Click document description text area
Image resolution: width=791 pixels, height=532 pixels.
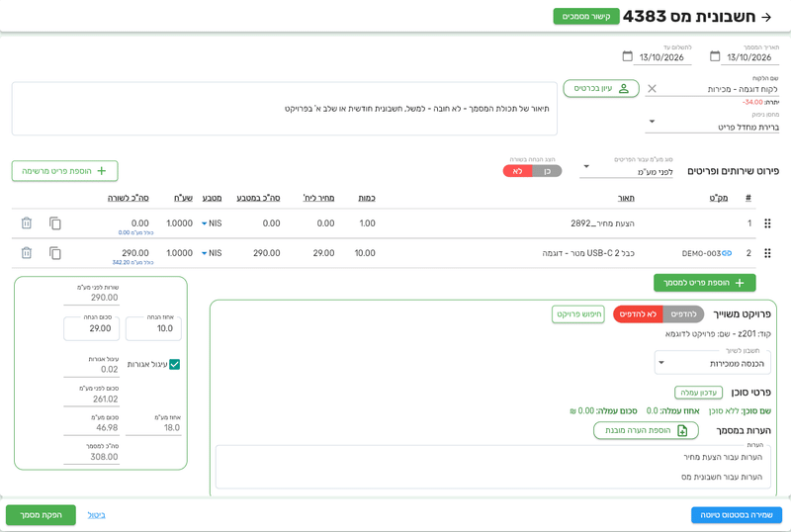coord(285,109)
